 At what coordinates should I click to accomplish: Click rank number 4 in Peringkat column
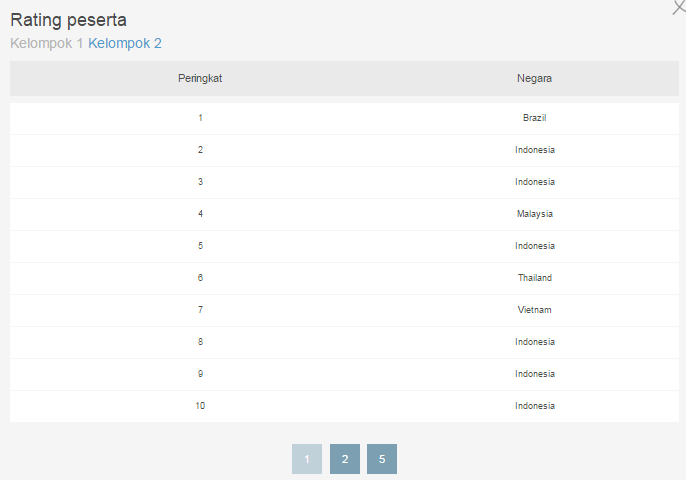coord(200,214)
